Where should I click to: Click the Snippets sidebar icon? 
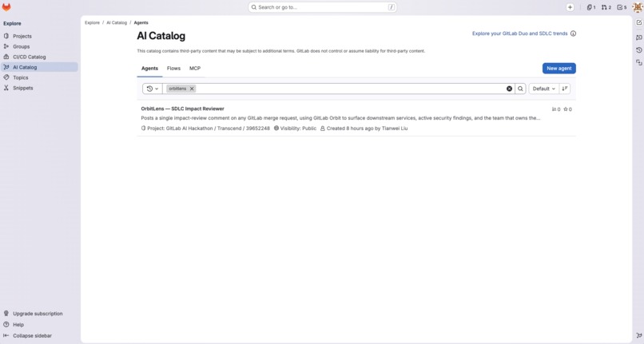tap(6, 88)
